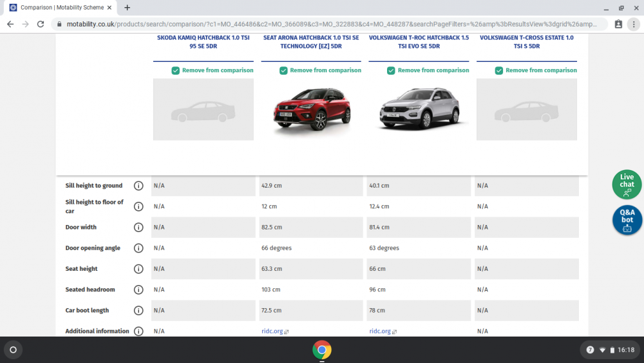Open Skoda Kamiq Hatchback 1.0 TSI title link
644x363 pixels.
coord(204,42)
